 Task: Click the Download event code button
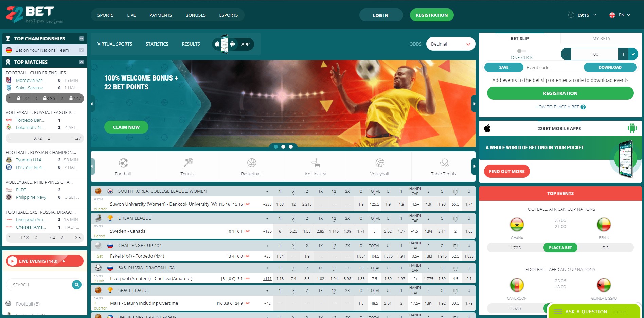point(610,67)
